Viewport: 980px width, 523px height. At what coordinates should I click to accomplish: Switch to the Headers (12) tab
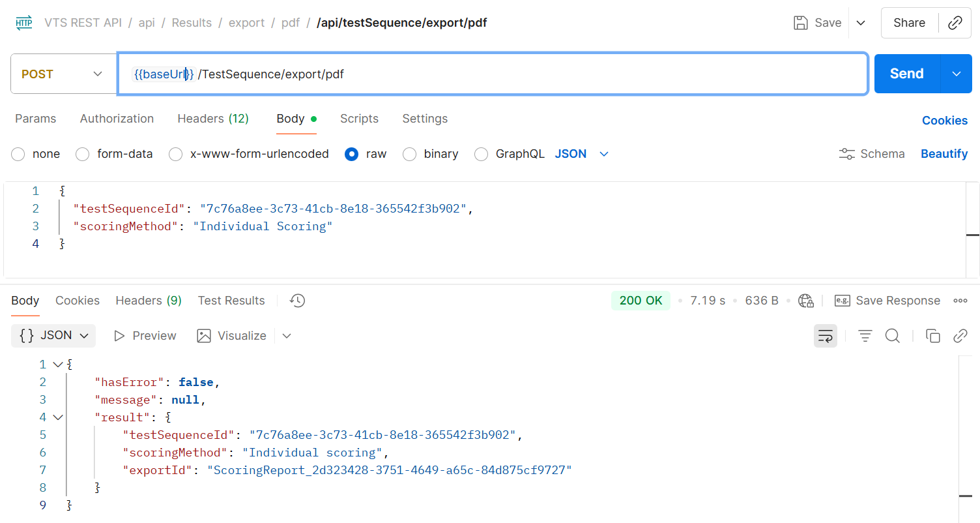tap(212, 119)
